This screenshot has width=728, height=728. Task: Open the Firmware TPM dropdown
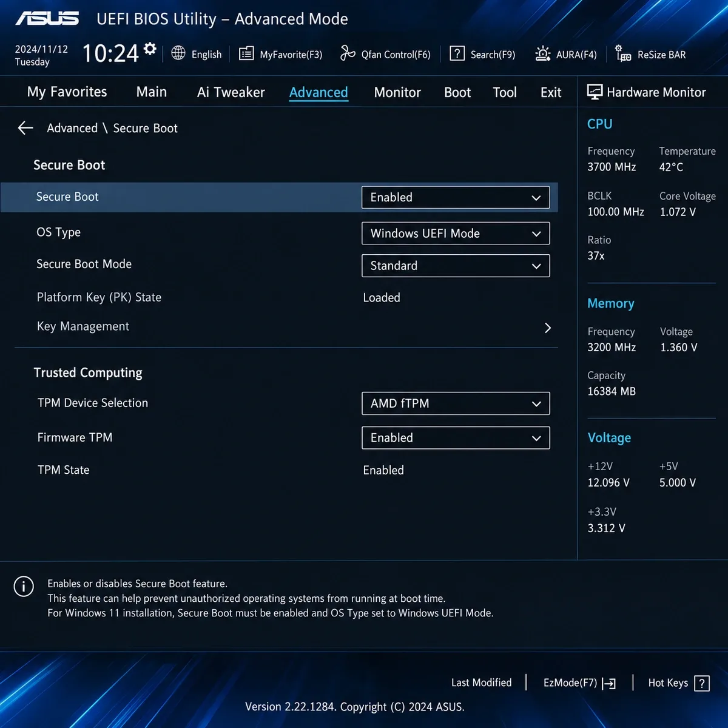pos(456,438)
